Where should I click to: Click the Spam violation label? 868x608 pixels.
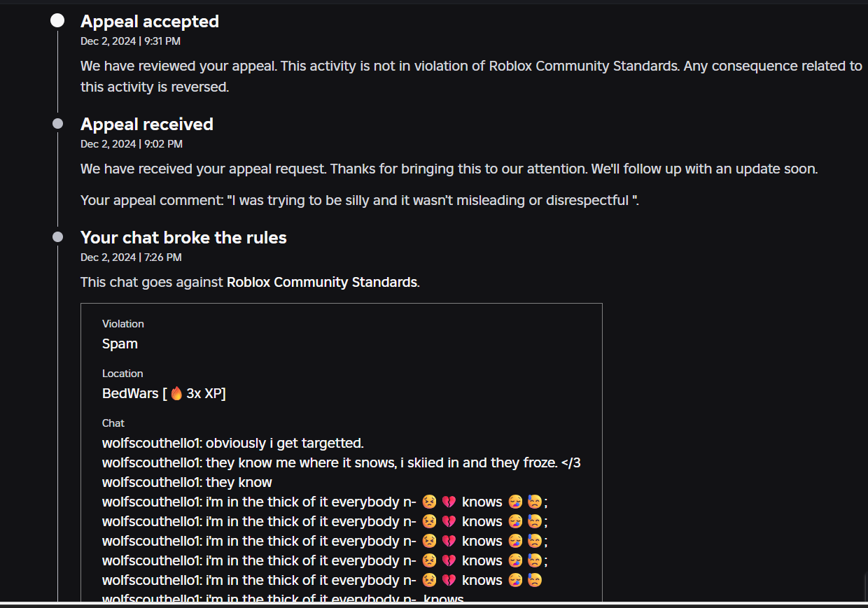click(120, 344)
